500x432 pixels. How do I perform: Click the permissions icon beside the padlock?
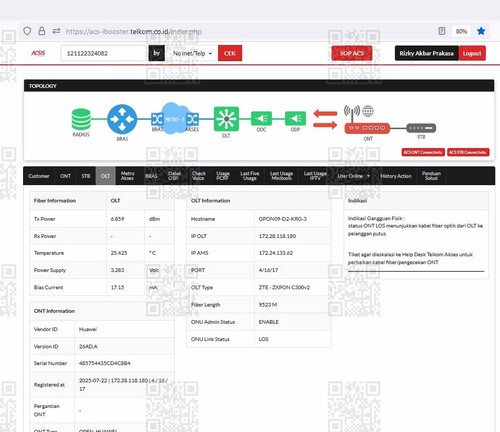click(x=56, y=31)
